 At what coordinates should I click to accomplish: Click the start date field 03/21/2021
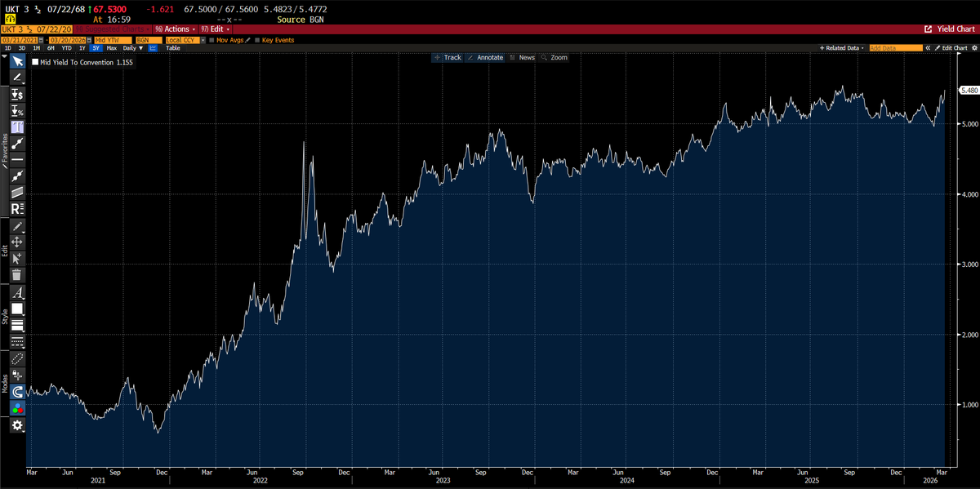[x=19, y=40]
